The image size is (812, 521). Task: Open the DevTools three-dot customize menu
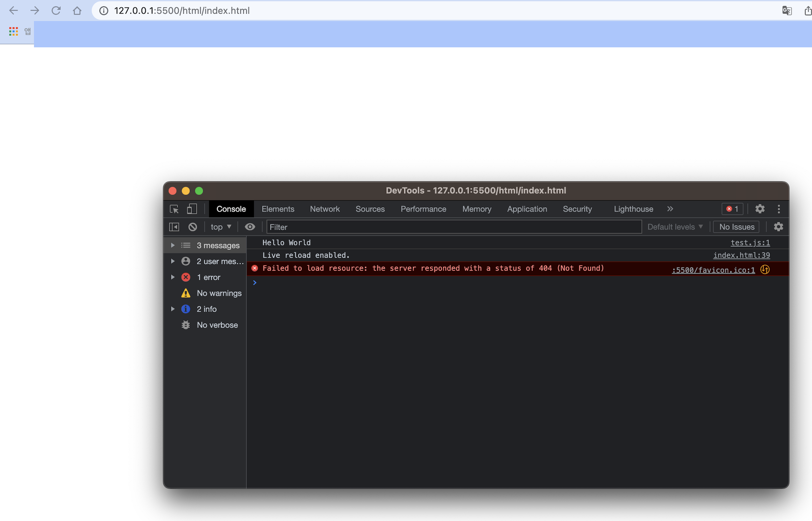779,209
